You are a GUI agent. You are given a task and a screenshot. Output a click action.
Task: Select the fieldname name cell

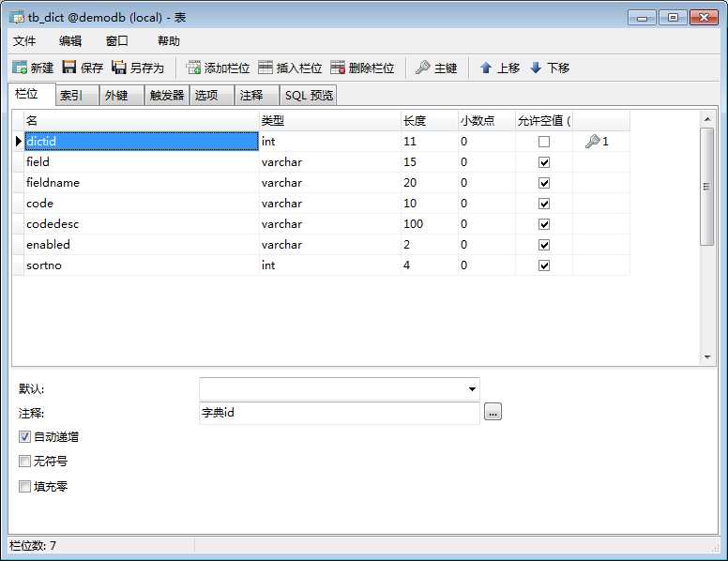[x=141, y=183]
